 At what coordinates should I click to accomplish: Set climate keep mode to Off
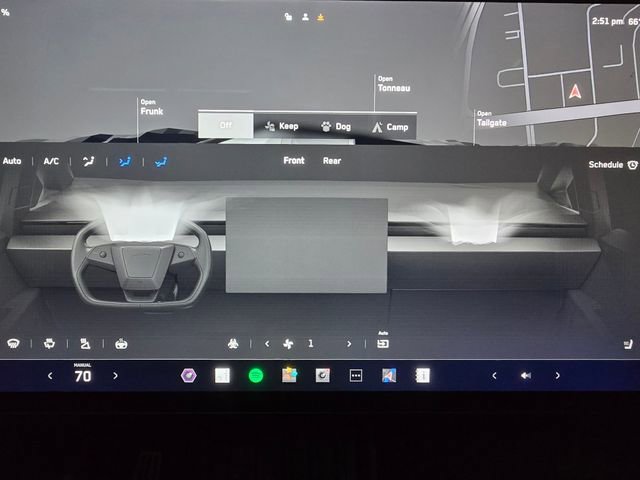226,125
